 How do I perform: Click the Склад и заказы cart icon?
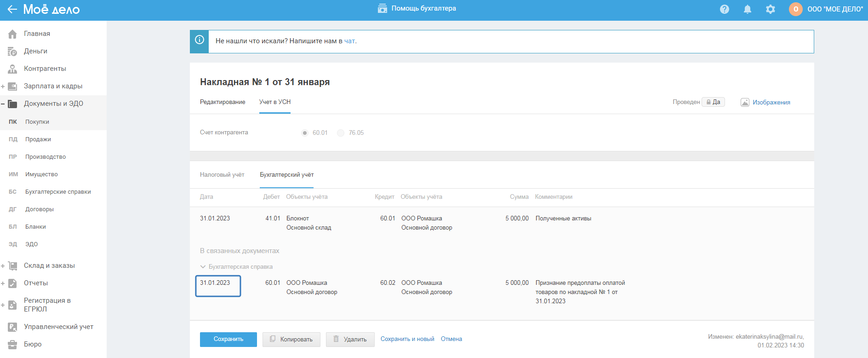point(12,266)
